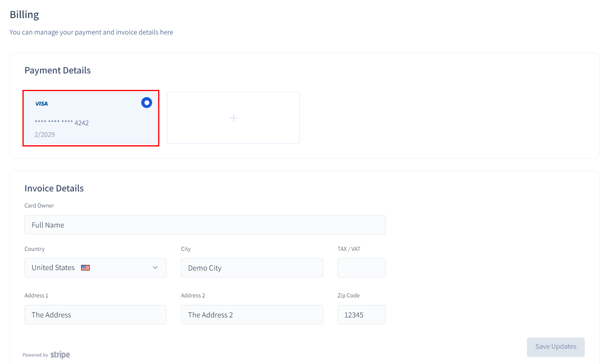Viewport: 606px width, 364px height.
Task: Click the 2/2029 expiry date
Action: pyautogui.click(x=45, y=134)
